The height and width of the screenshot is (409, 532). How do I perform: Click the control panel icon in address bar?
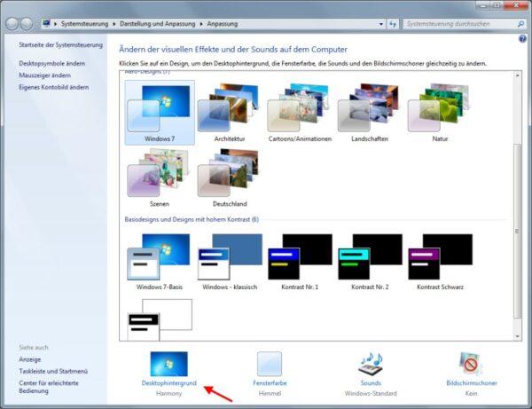46,23
